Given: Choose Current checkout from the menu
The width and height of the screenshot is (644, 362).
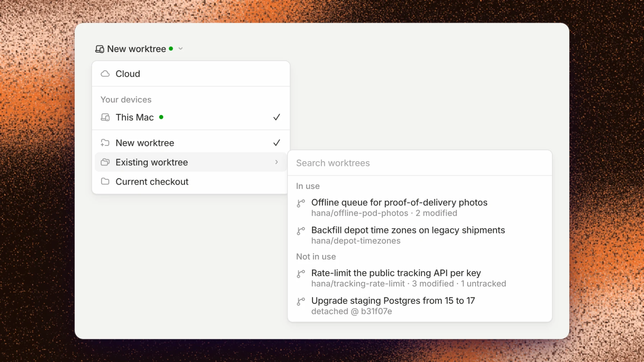Looking at the screenshot, I should [x=191, y=181].
